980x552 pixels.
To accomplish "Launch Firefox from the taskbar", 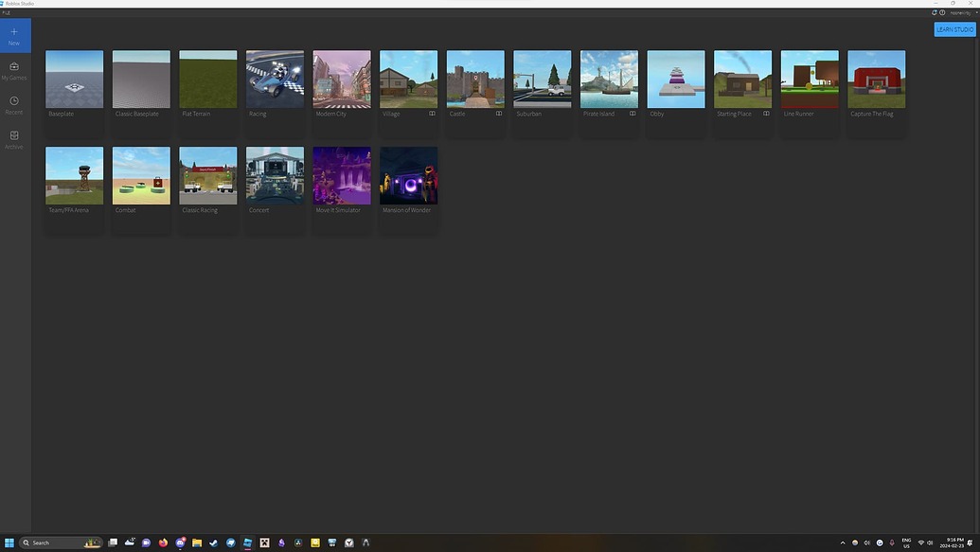I will click(x=163, y=543).
